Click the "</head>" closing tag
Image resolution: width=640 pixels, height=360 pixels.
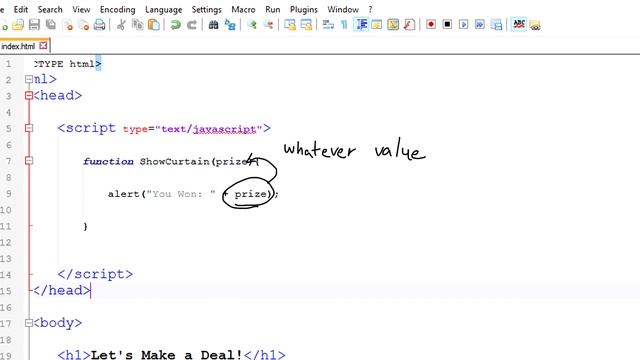(x=62, y=290)
